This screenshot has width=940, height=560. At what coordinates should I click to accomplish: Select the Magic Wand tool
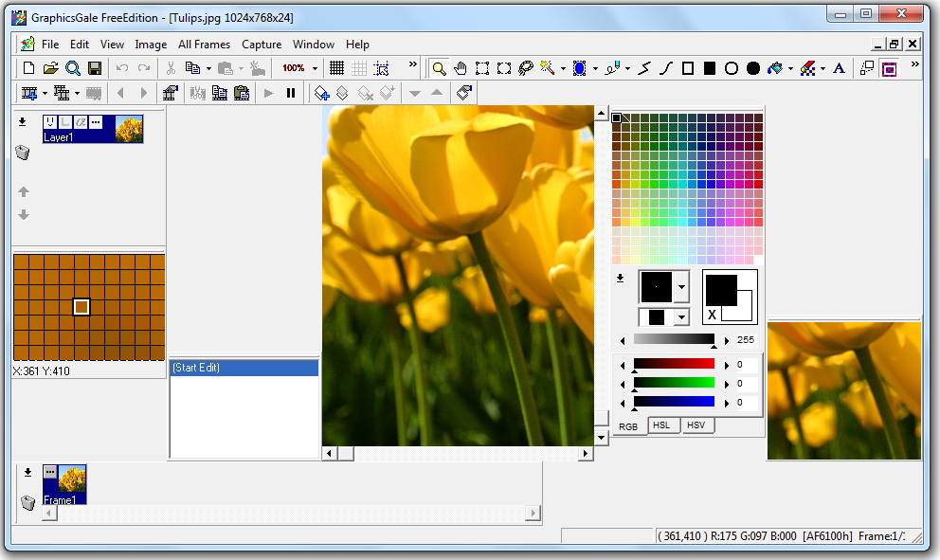[x=548, y=68]
